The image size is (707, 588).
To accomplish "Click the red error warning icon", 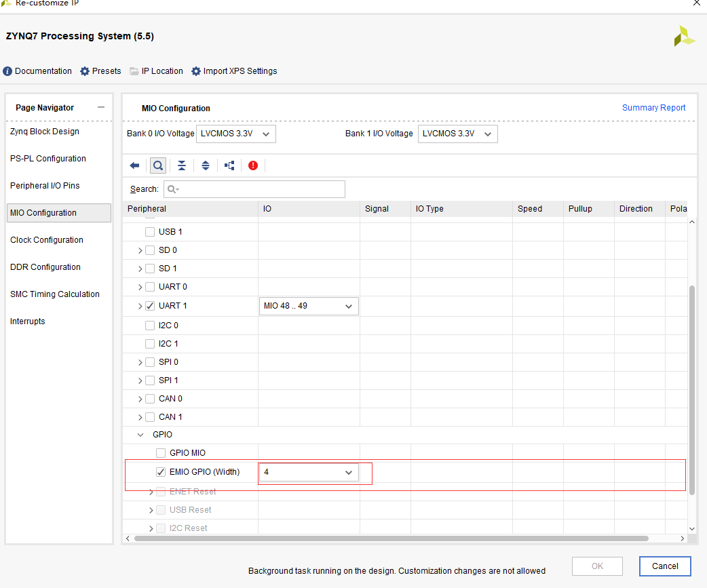I will click(253, 165).
